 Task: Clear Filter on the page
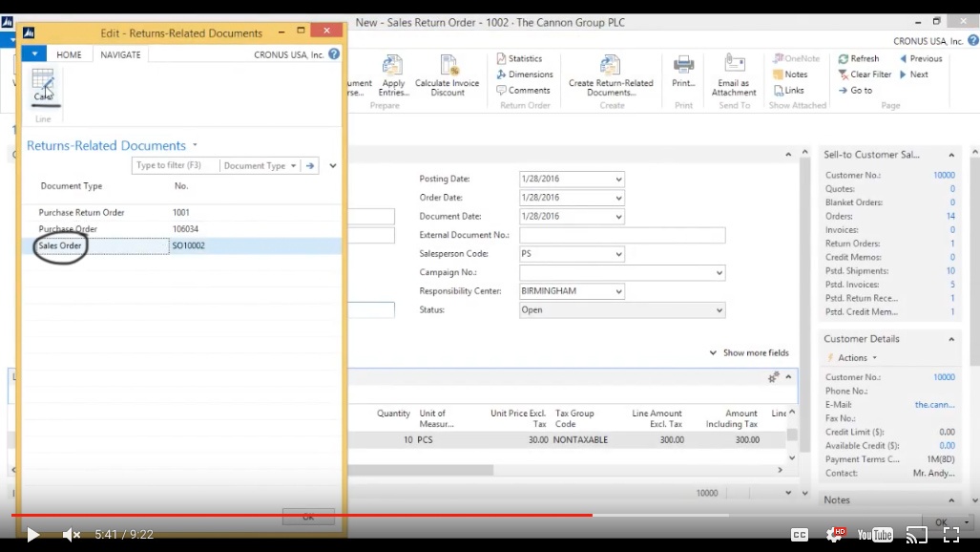[865, 74]
